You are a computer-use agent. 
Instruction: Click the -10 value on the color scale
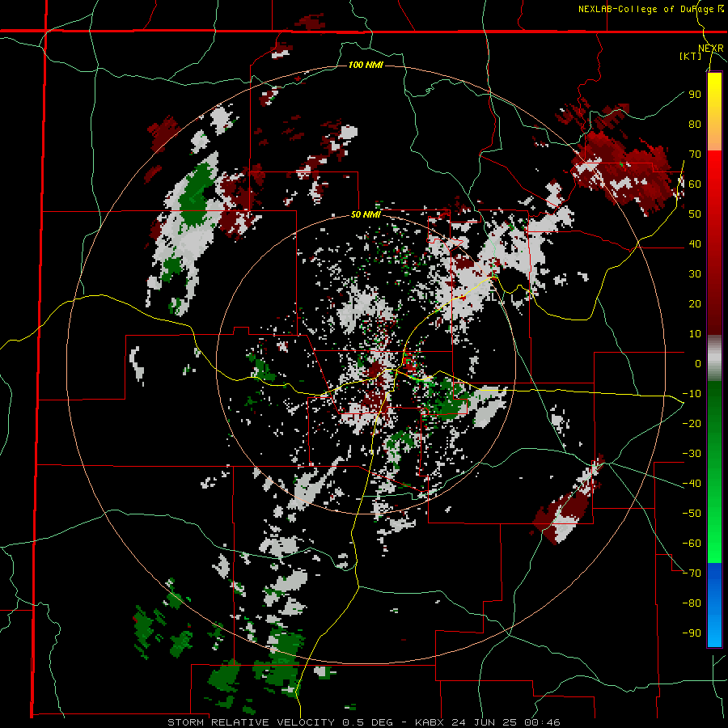[692, 394]
